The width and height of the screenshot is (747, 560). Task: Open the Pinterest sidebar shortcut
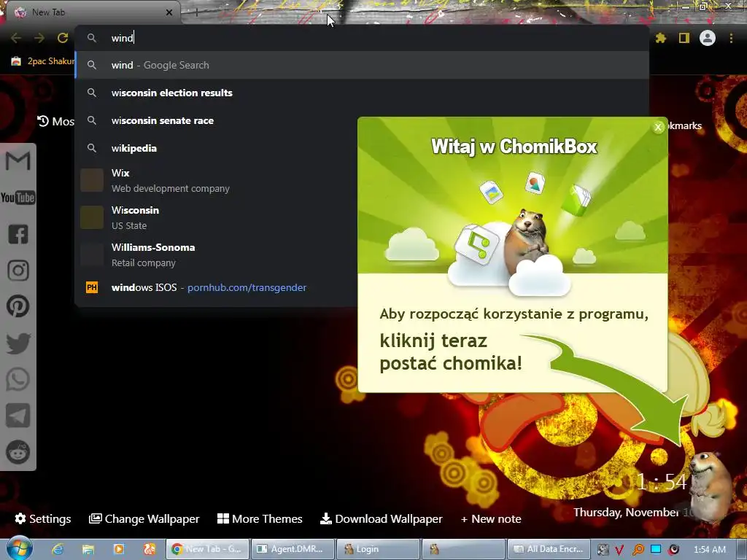pyautogui.click(x=18, y=306)
